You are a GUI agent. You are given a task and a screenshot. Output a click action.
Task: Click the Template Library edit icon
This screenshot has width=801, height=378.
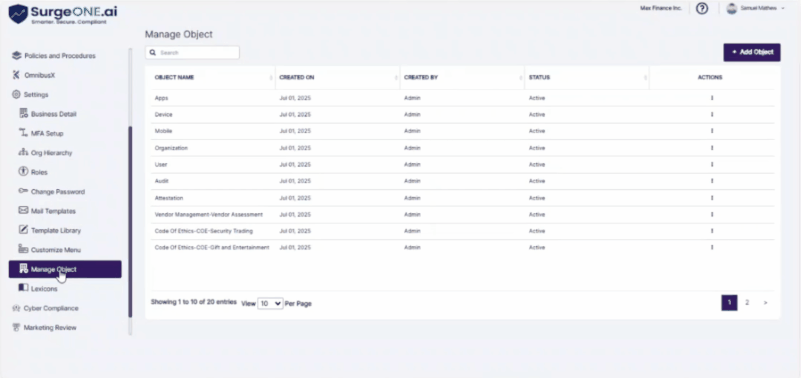pyautogui.click(x=23, y=230)
